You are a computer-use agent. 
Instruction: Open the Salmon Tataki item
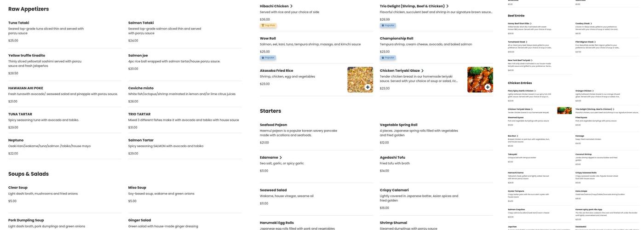coord(141,23)
